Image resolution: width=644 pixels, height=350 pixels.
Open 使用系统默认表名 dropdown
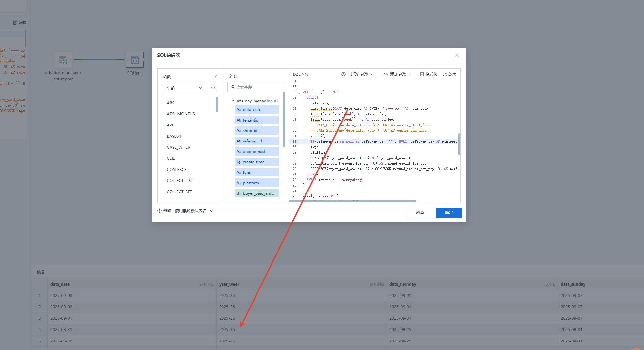[x=194, y=211]
